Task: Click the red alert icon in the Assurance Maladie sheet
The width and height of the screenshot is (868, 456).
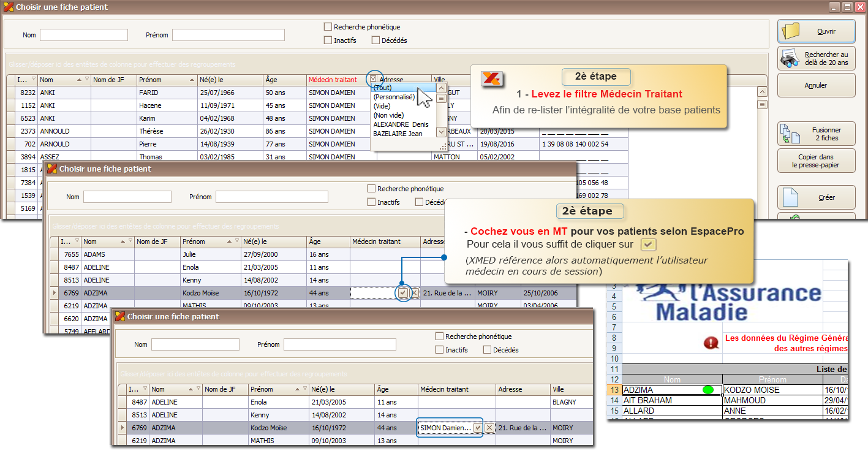Action: click(711, 343)
